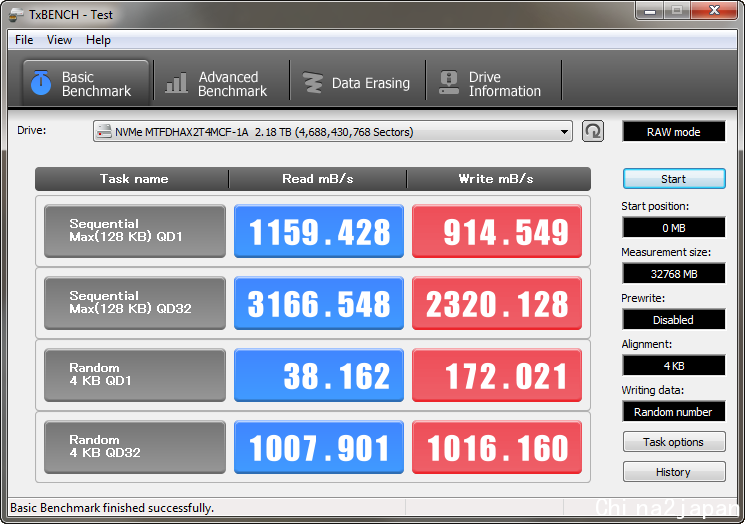This screenshot has height=524, width=745.
Task: Click Random 4 KB QD1 task button
Action: click(135, 375)
